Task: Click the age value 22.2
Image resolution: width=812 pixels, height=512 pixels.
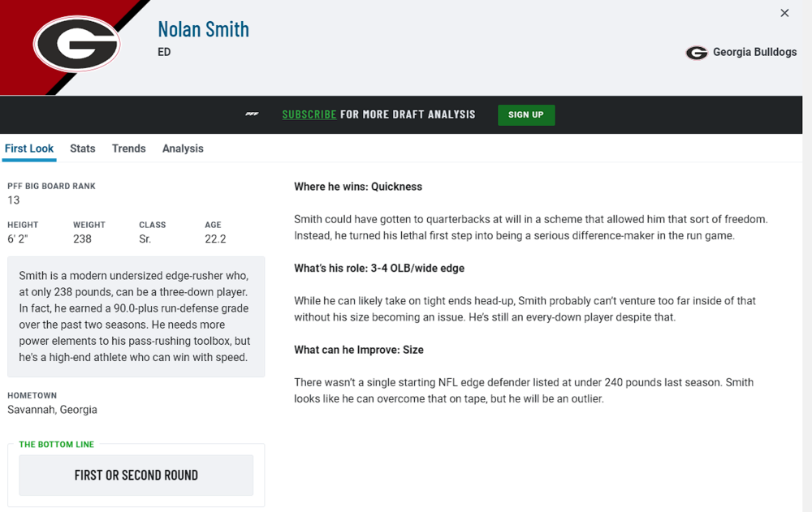Action: 215,239
